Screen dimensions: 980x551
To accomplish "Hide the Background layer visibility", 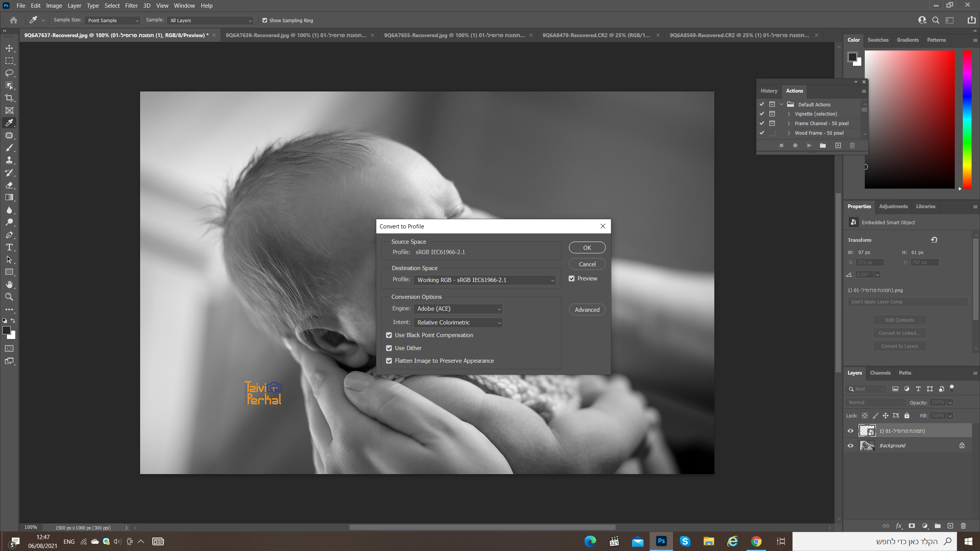I will pos(851,446).
